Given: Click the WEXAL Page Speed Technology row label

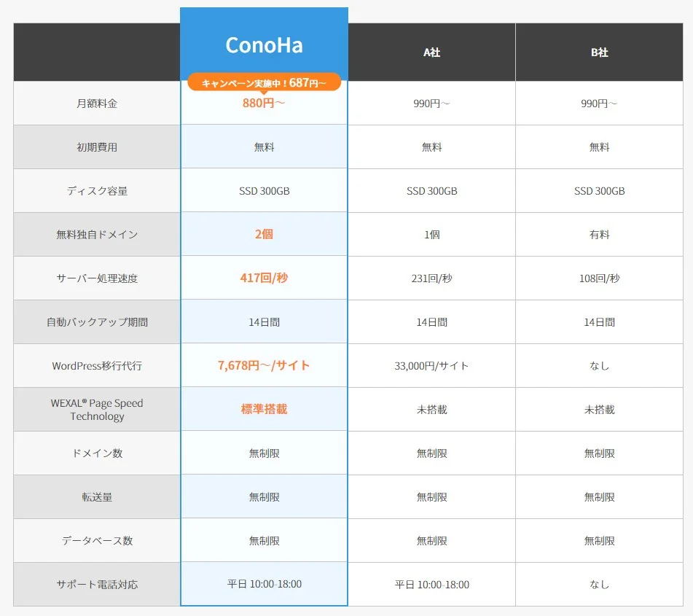Looking at the screenshot, I should coord(95,409).
